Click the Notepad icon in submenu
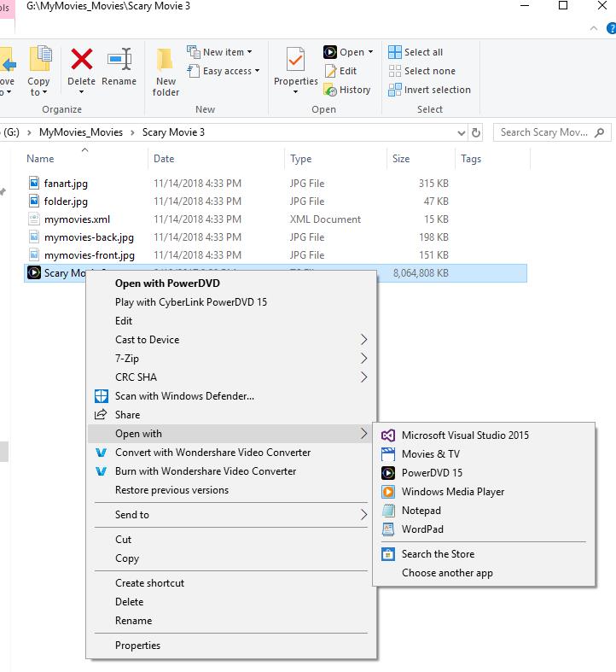 point(387,511)
